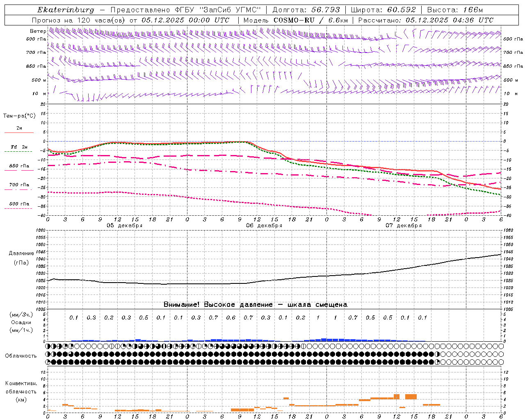Select the 'Предоставлено ФГБУ "ЗапСиб УГМС"' provider text
The height and width of the screenshot is (420, 525).
[186, 10]
